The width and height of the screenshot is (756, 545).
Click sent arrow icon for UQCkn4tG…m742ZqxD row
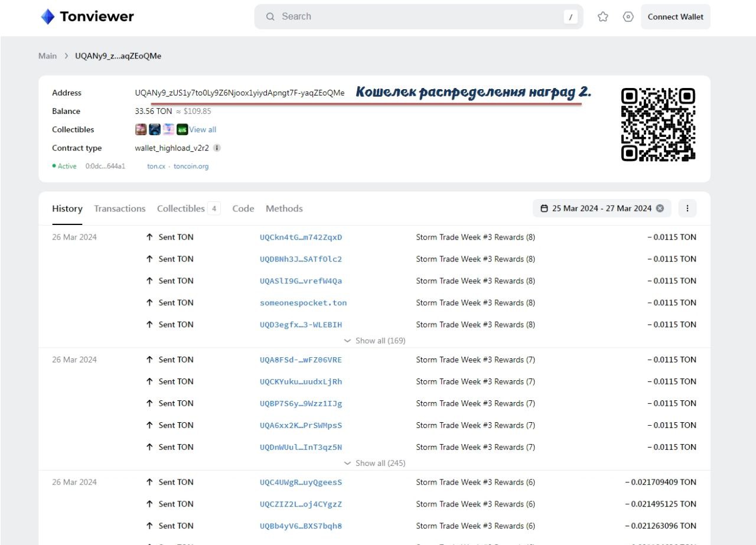tap(149, 237)
